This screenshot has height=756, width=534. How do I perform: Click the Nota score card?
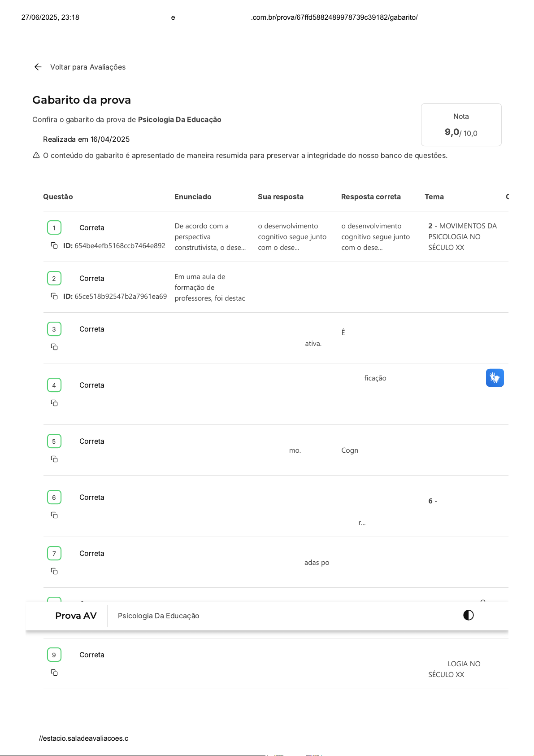461,125
